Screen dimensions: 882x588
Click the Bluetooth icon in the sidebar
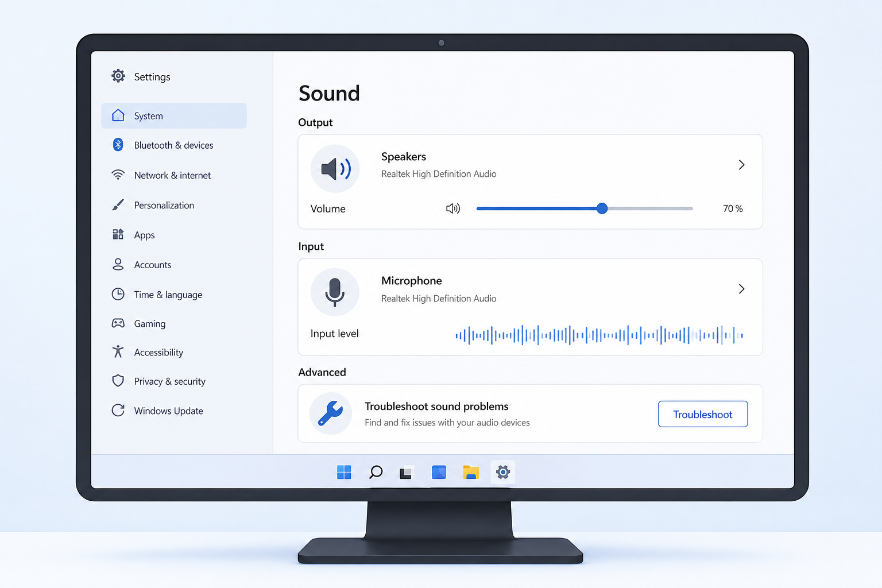[118, 145]
